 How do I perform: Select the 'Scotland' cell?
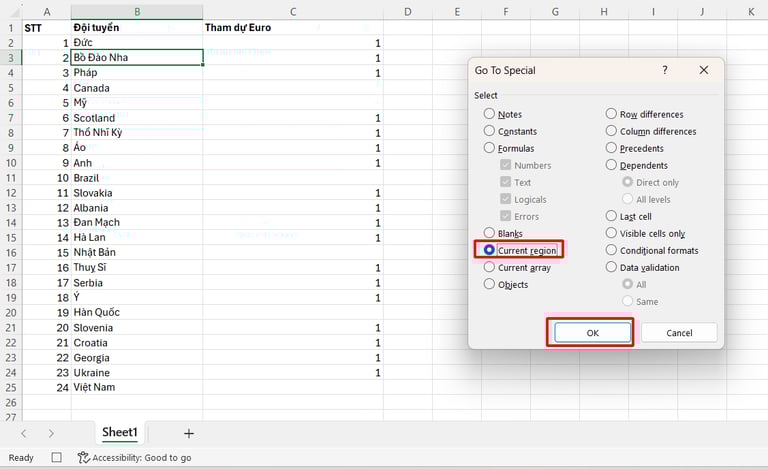137,117
